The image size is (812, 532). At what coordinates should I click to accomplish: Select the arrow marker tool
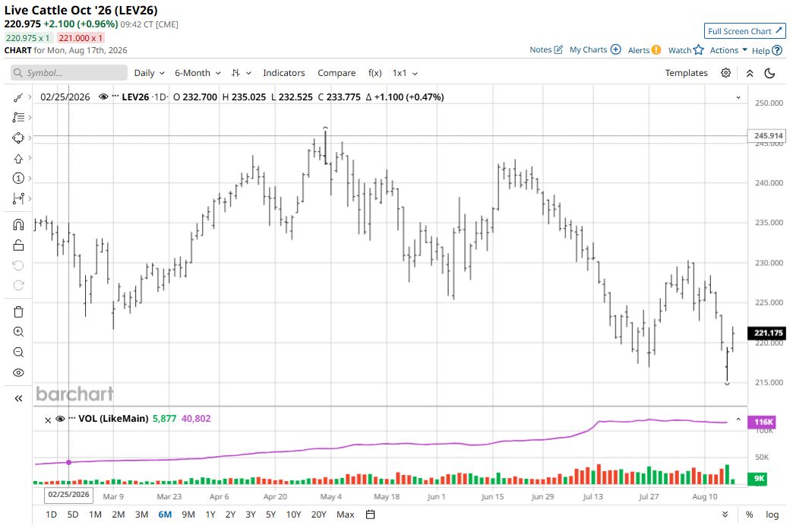[18, 158]
